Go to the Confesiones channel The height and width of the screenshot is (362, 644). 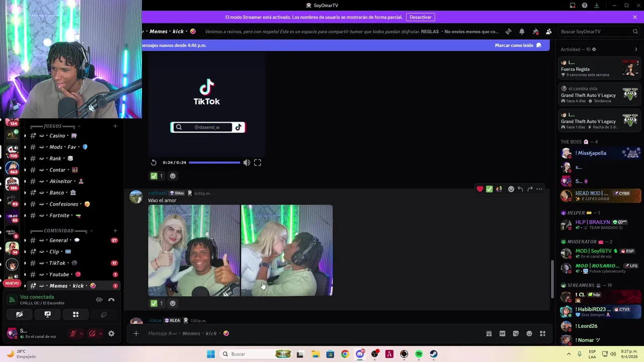(73, 204)
